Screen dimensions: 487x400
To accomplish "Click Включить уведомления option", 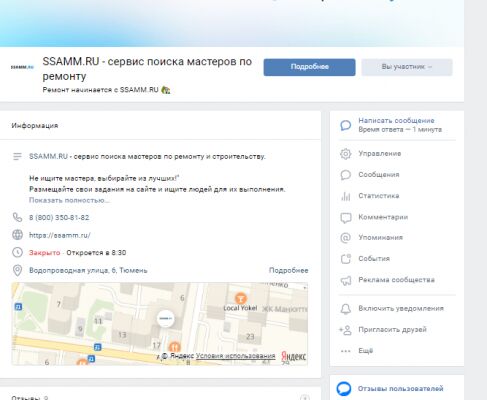I will [401, 308].
